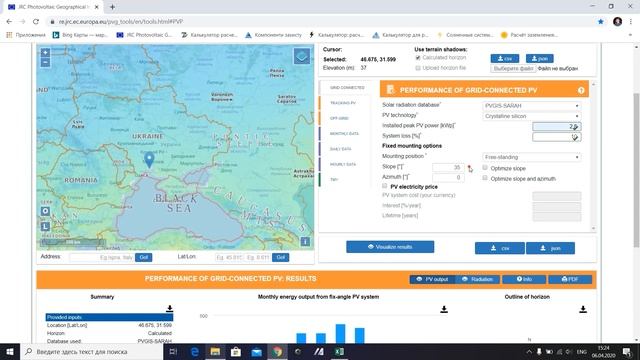The image size is (640, 360).
Task: Reload the browser page
Action: pyautogui.click(x=36, y=22)
